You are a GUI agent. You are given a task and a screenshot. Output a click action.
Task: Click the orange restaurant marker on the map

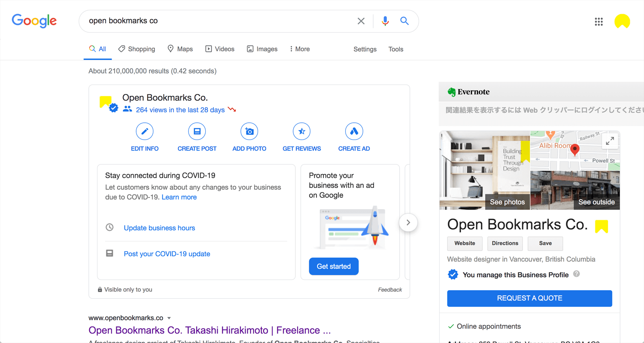[551, 135]
